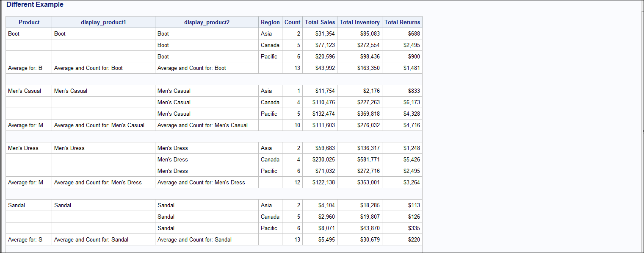
Task: Click the Different Example title text
Action: pyautogui.click(x=35, y=5)
